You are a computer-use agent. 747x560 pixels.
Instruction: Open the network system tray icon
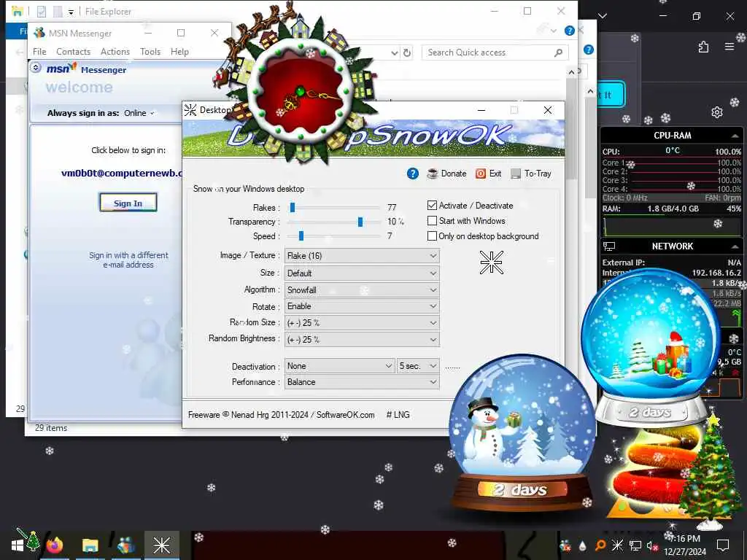[x=635, y=545]
